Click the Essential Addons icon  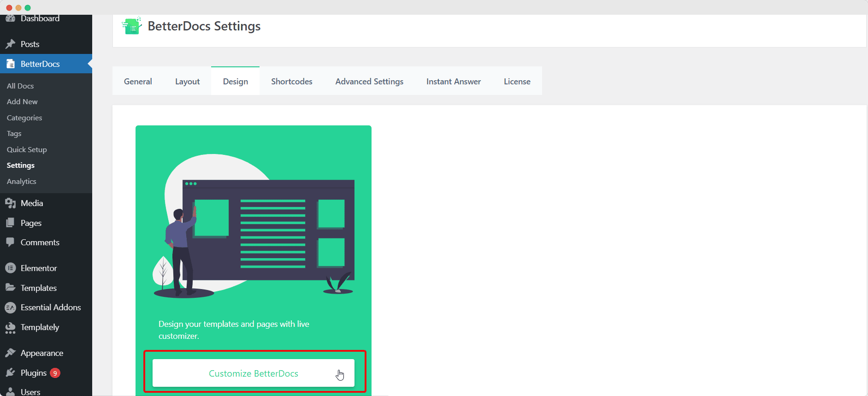(10, 307)
